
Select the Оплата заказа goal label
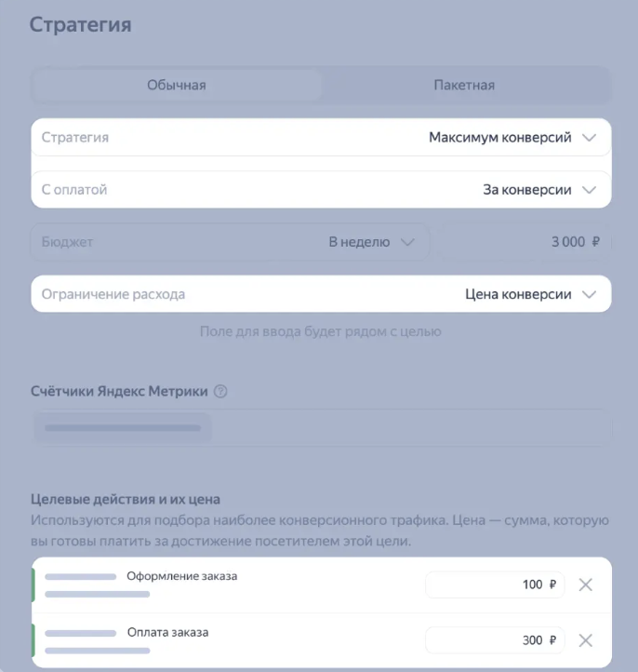tap(168, 633)
